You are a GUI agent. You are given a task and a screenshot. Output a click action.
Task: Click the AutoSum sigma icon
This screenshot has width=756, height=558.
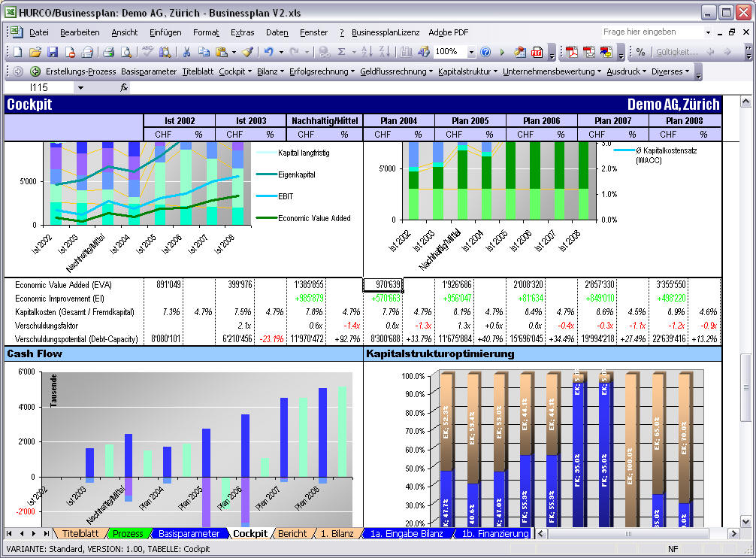point(341,52)
